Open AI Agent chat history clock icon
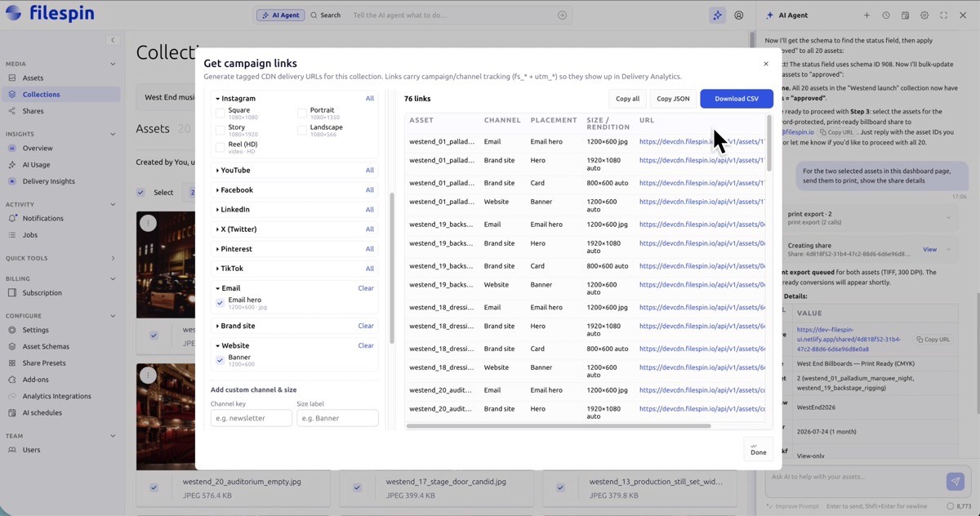The image size is (980, 516). (x=886, y=16)
